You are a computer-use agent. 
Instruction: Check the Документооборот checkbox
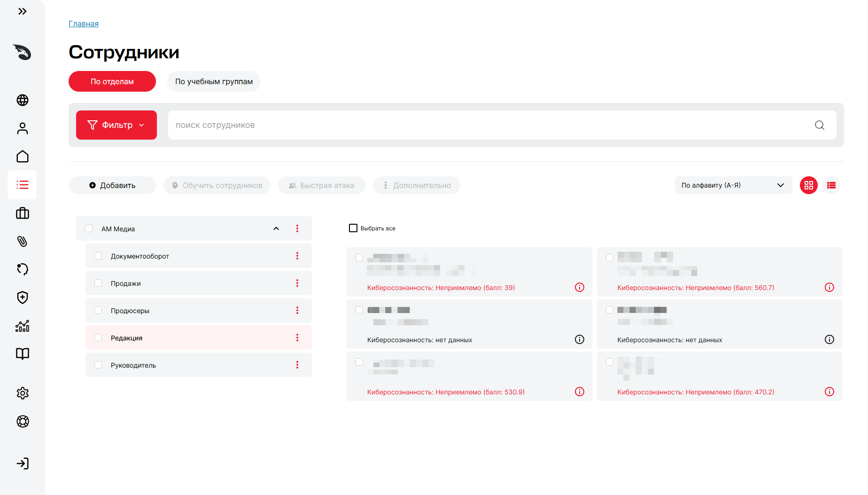point(98,256)
